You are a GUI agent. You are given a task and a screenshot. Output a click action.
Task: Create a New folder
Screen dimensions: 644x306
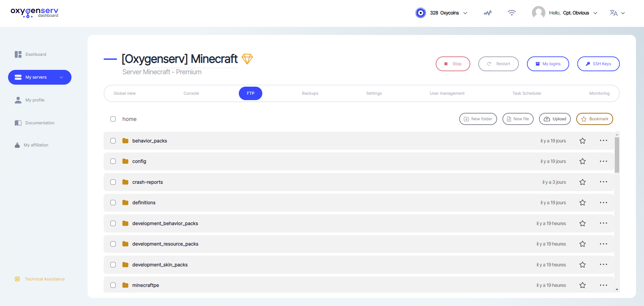[x=478, y=119]
